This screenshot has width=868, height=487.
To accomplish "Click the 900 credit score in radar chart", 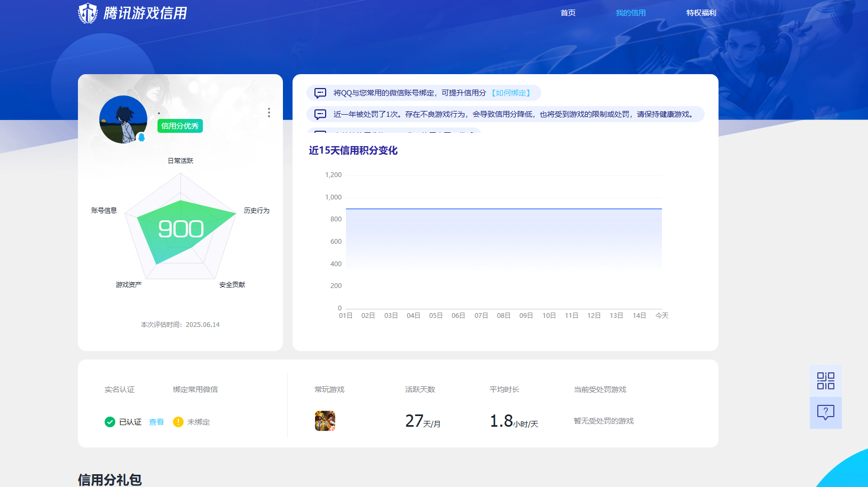I will 181,229.
